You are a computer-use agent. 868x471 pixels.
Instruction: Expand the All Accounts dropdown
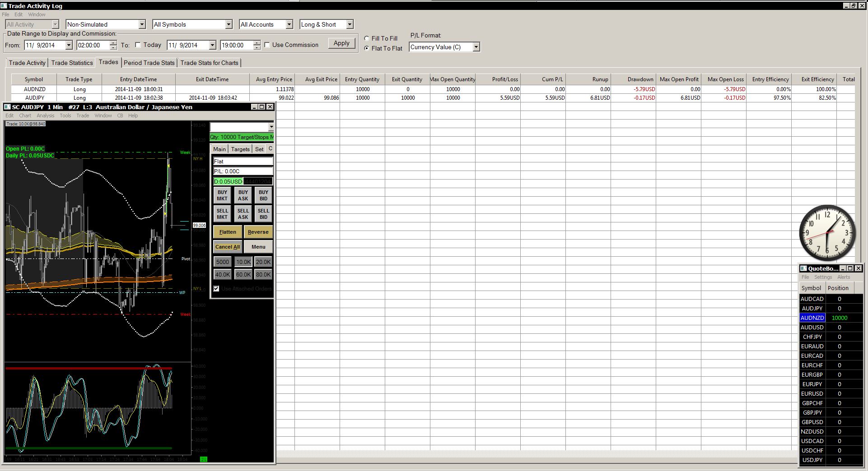pos(289,24)
